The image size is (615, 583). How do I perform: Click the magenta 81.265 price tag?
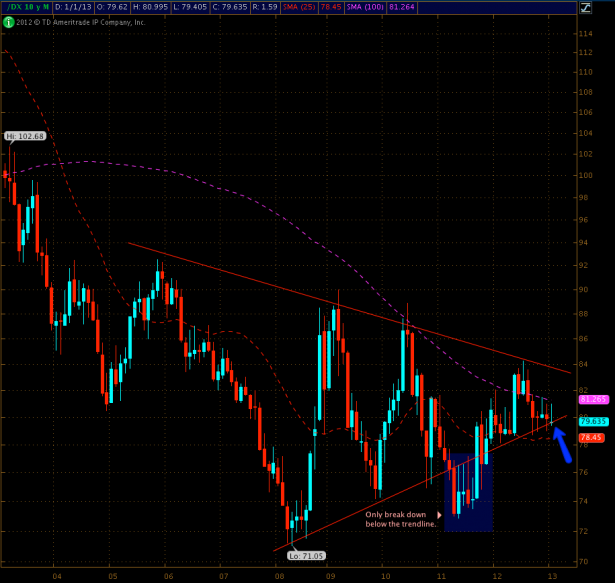coord(594,400)
